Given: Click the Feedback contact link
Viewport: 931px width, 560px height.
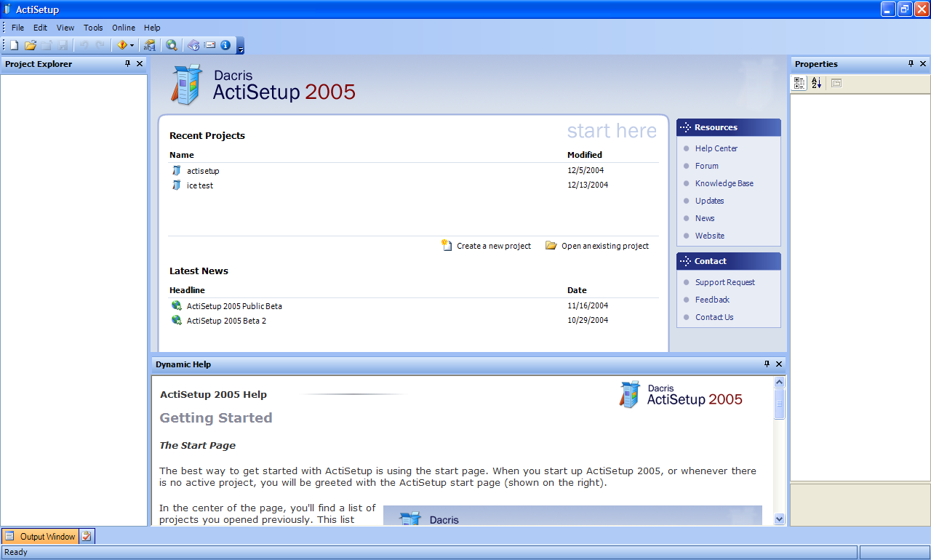Looking at the screenshot, I should pos(712,300).
